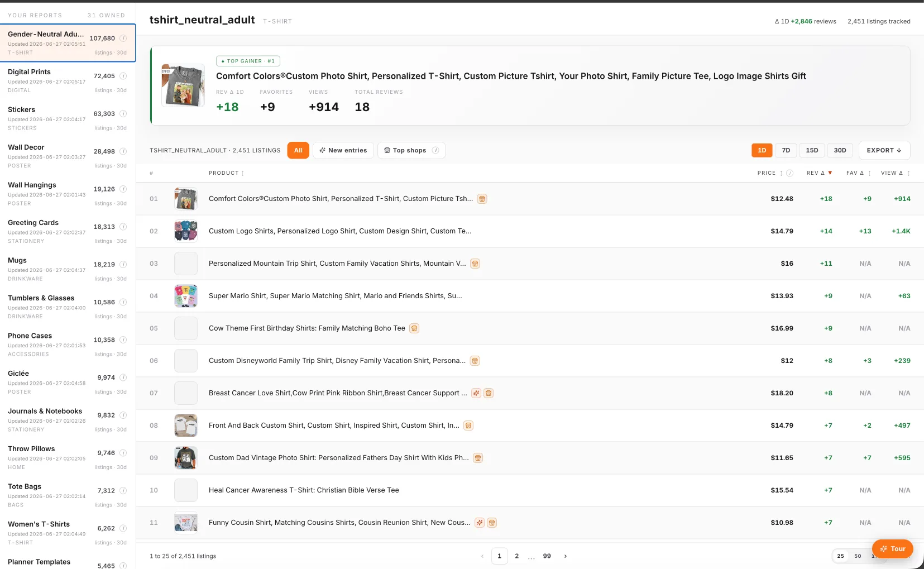Filter by New entries
924x569 pixels.
[x=343, y=150]
